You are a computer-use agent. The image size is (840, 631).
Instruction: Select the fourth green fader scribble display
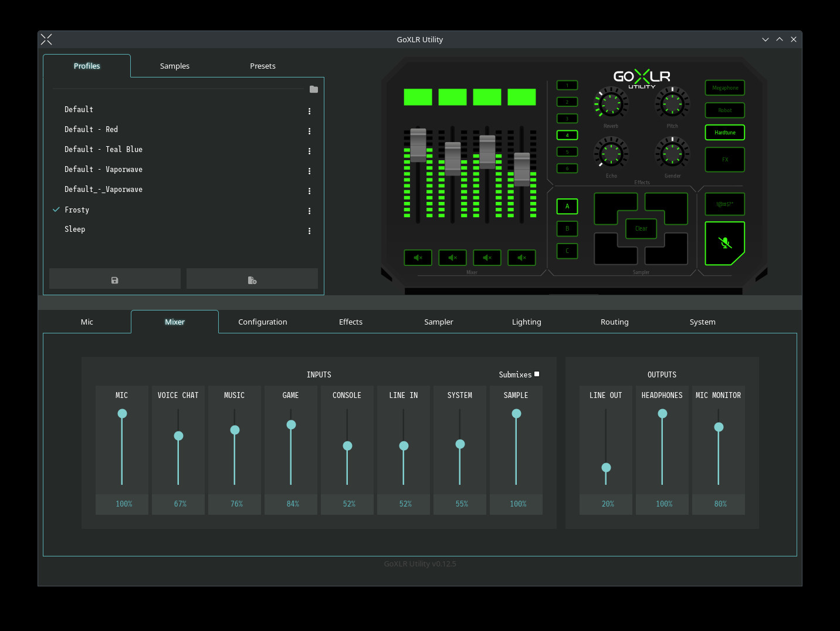[x=521, y=97]
